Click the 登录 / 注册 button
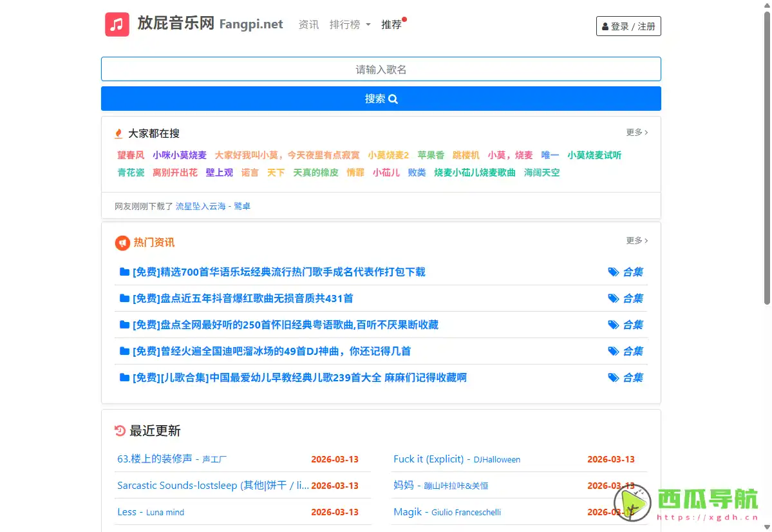 point(628,26)
